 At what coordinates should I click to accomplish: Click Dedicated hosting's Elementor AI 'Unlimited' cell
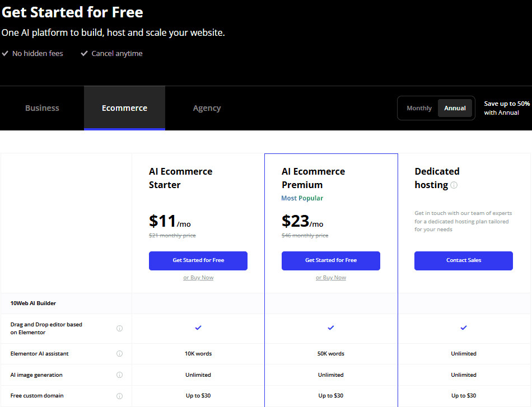(x=464, y=353)
